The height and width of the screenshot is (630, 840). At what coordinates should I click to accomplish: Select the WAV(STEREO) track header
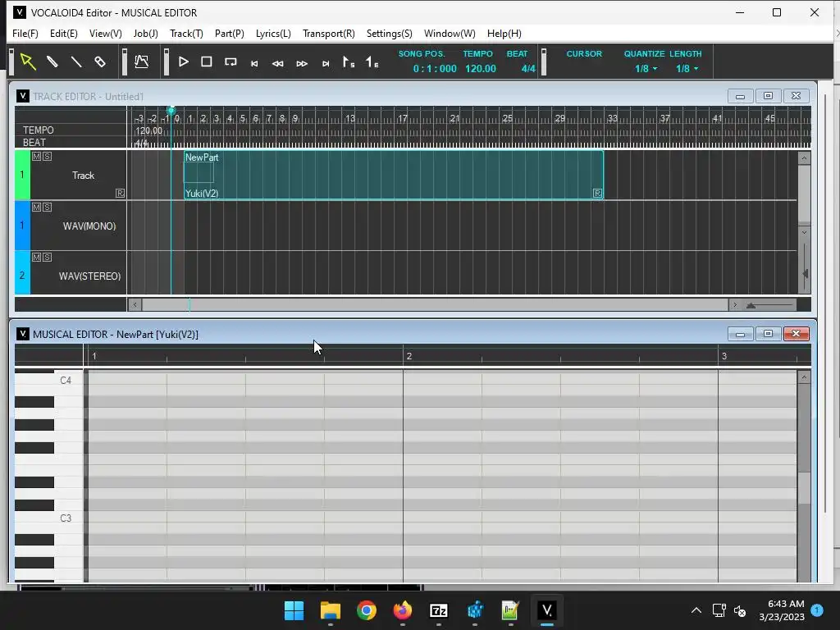click(89, 276)
